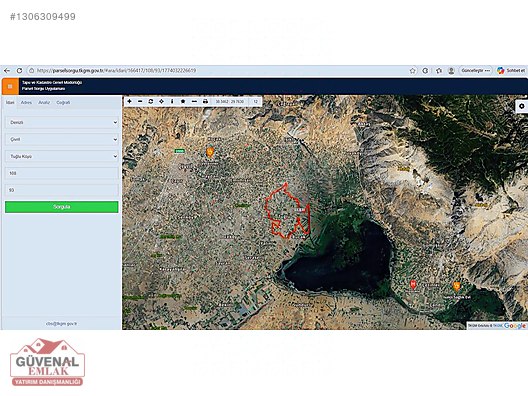Click the Ada field containing 108
This screenshot has height=396, width=528.
[62, 173]
